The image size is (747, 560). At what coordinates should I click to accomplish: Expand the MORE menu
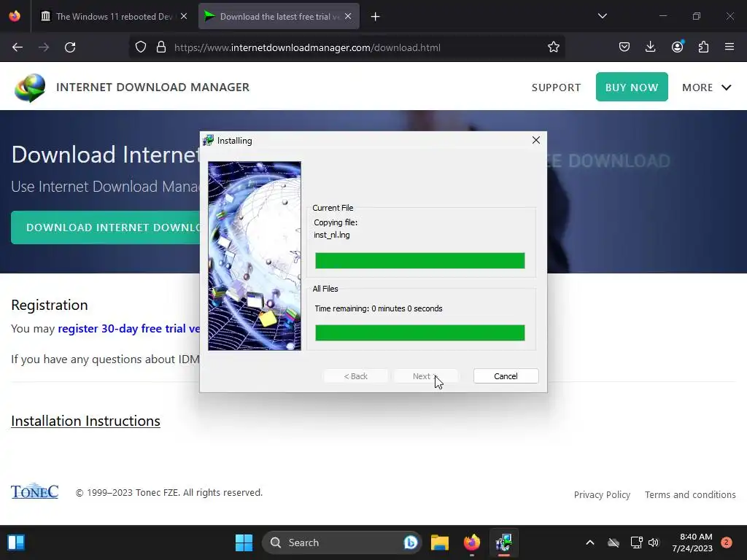706,87
